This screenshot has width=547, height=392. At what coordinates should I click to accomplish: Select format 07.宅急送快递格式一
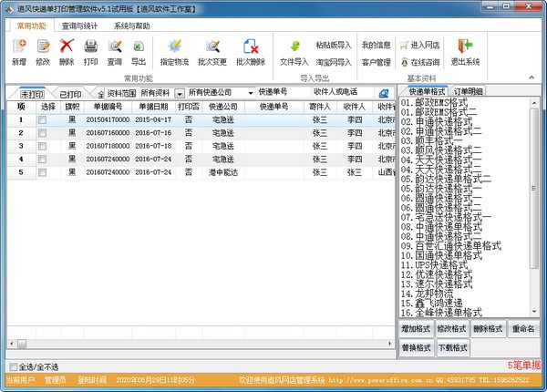[x=446, y=217]
